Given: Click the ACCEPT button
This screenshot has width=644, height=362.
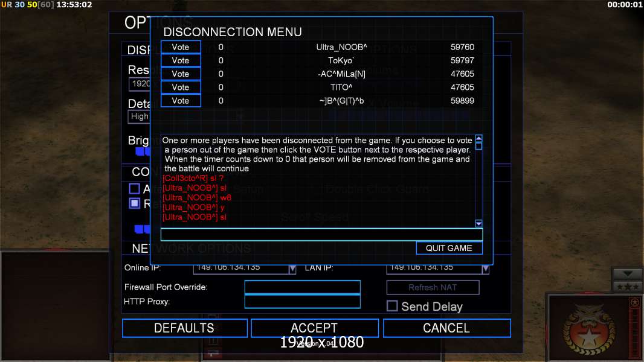Looking at the screenshot, I should (x=314, y=328).
